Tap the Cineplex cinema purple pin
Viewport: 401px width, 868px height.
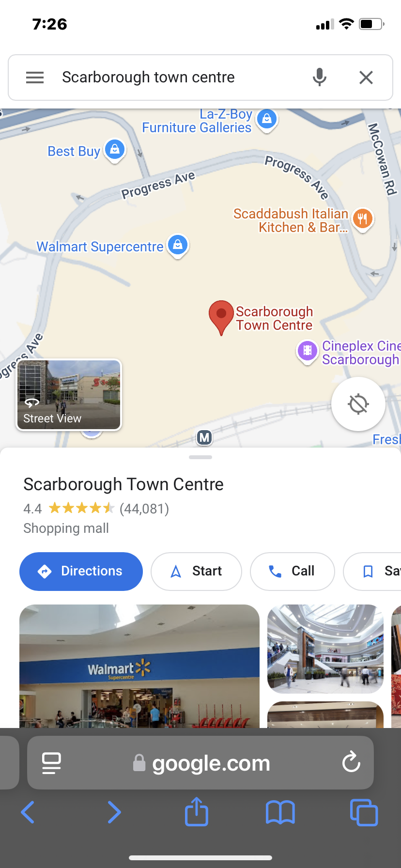tap(307, 351)
